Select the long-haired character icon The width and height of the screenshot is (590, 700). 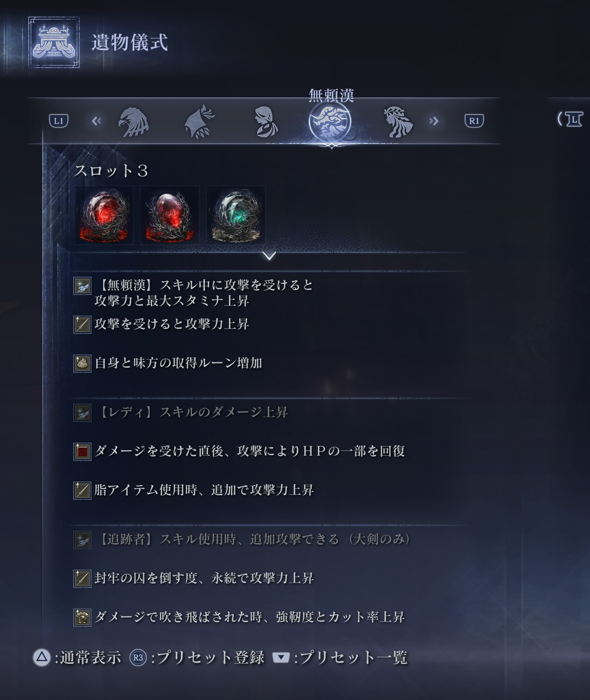pos(397,122)
